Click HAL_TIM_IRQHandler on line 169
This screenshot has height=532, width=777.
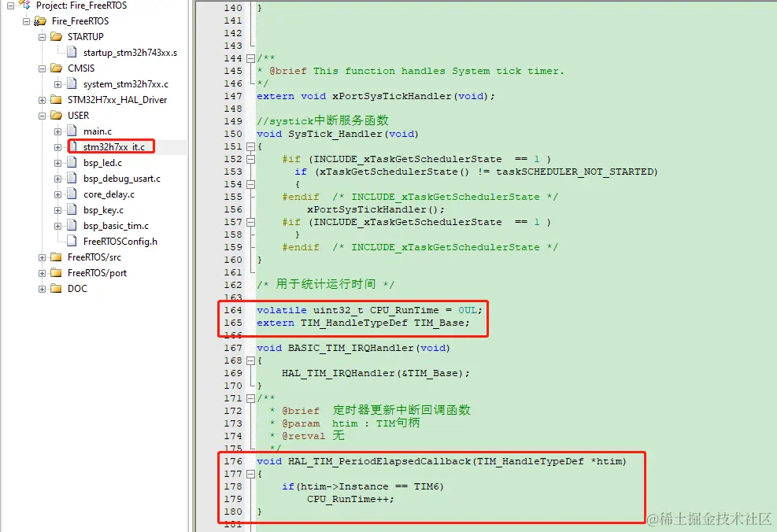click(x=338, y=374)
